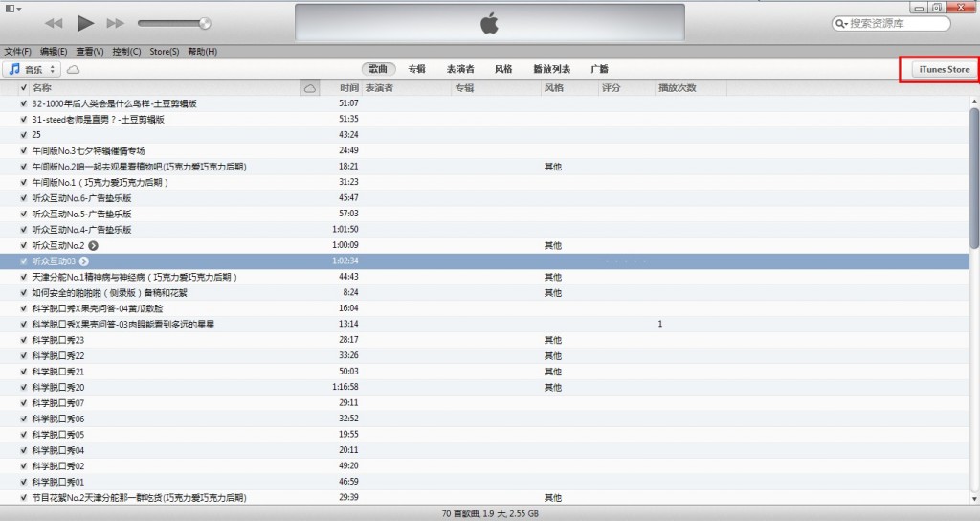Click the volume slider knob
This screenshot has height=521, width=980.
pyautogui.click(x=205, y=24)
